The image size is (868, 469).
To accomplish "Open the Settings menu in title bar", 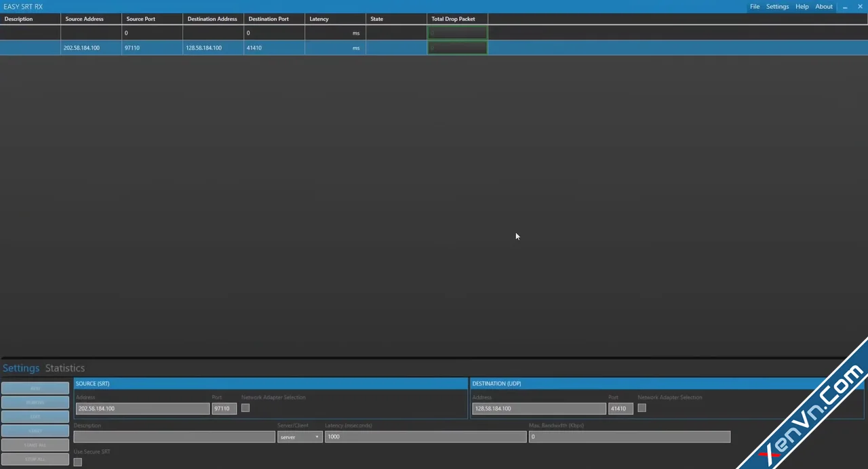I will pyautogui.click(x=777, y=7).
